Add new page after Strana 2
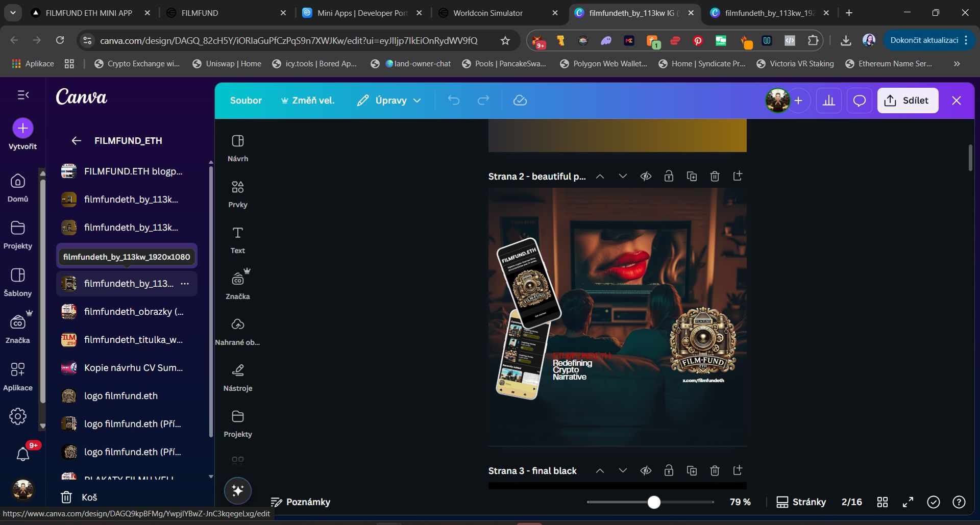Viewport: 980px width, 525px height. pyautogui.click(x=738, y=177)
